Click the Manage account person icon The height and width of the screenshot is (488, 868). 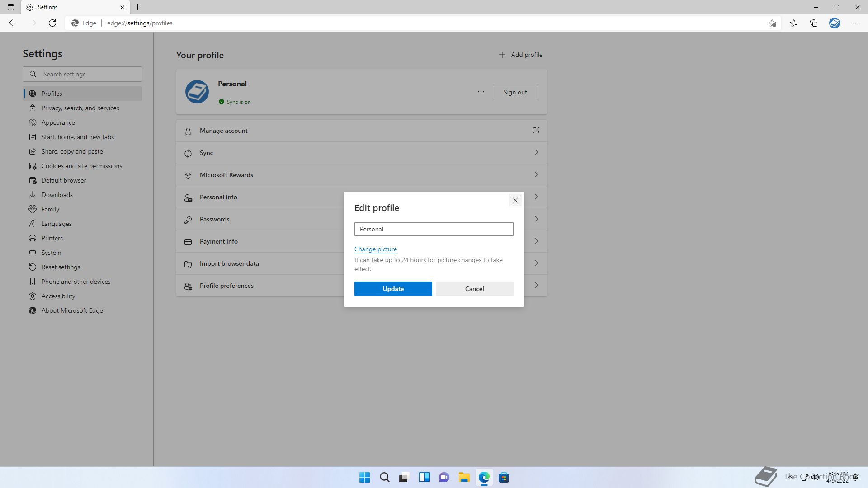[188, 131]
